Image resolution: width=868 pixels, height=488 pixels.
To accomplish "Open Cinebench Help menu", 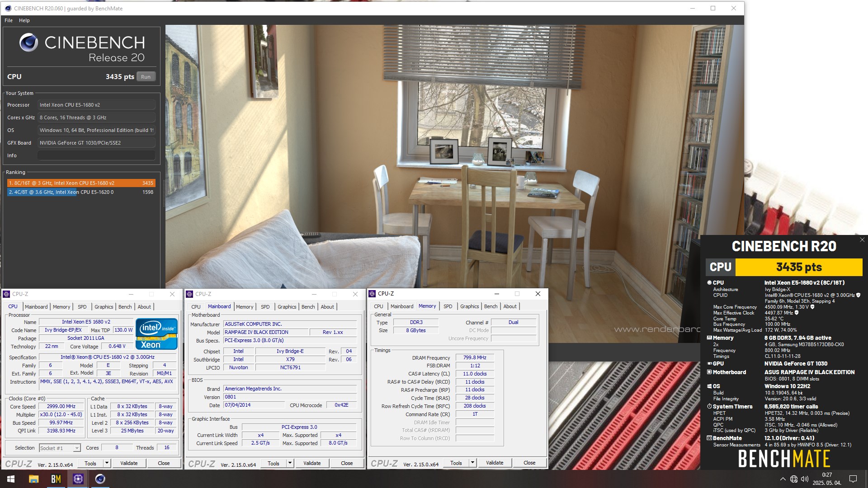I will click(x=24, y=20).
